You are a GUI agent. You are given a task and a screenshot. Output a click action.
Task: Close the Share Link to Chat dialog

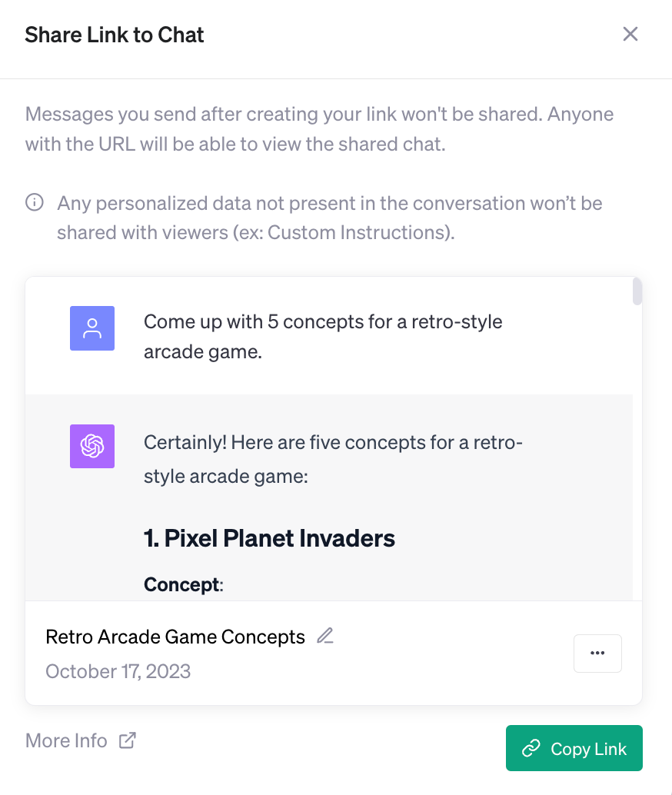click(x=630, y=35)
